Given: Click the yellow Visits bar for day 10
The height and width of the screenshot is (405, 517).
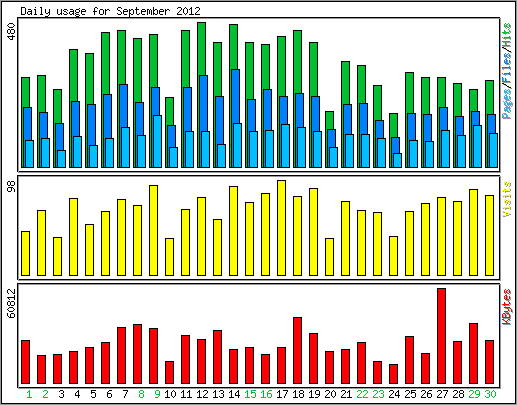Looking at the screenshot, I should click(169, 257).
